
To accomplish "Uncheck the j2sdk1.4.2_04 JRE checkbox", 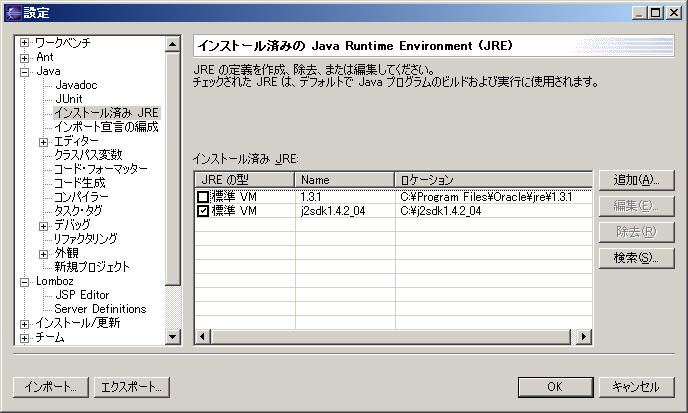I will tap(203, 211).
